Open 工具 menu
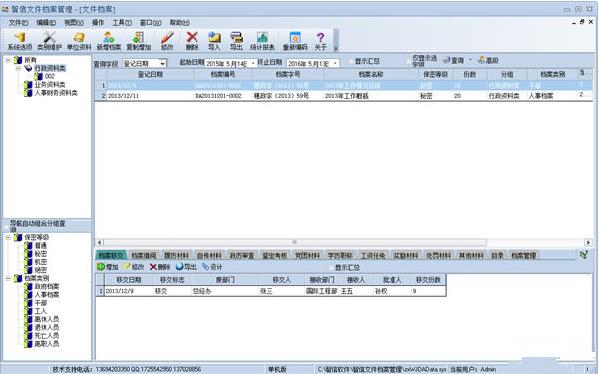Image resolution: width=599 pixels, height=374 pixels. [x=121, y=23]
